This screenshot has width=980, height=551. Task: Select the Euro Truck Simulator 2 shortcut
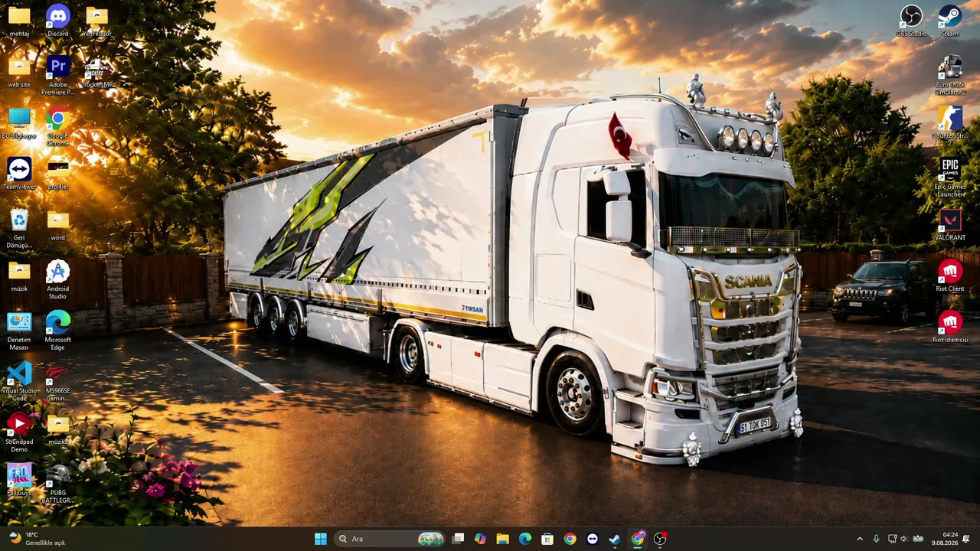point(950,76)
